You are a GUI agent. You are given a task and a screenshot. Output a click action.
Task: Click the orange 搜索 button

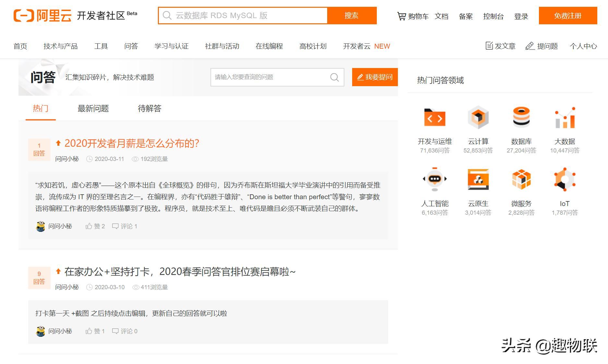click(352, 16)
